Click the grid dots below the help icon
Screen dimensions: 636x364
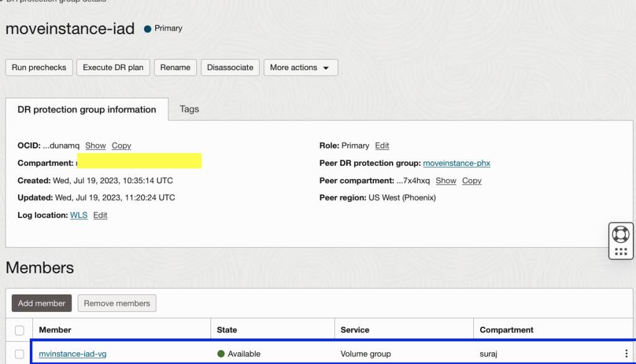(x=620, y=252)
